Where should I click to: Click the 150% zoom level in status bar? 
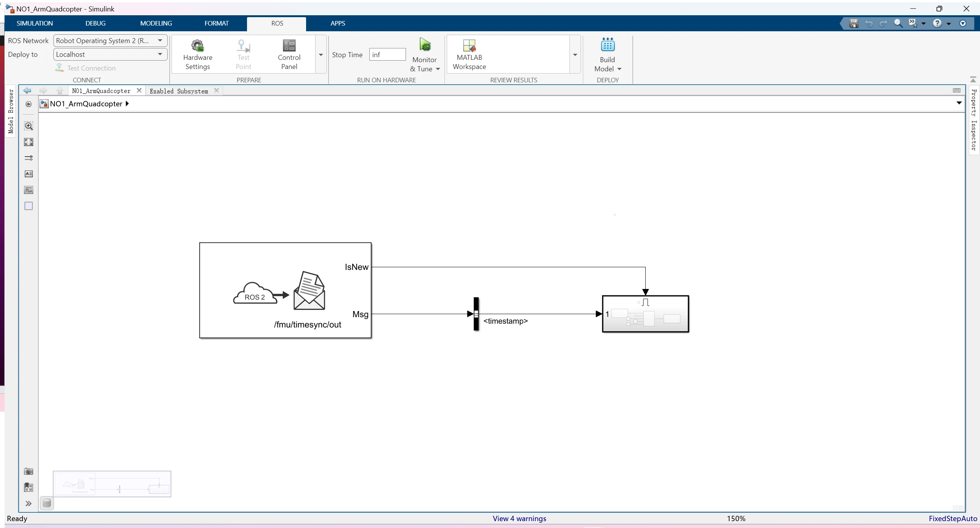coord(736,518)
